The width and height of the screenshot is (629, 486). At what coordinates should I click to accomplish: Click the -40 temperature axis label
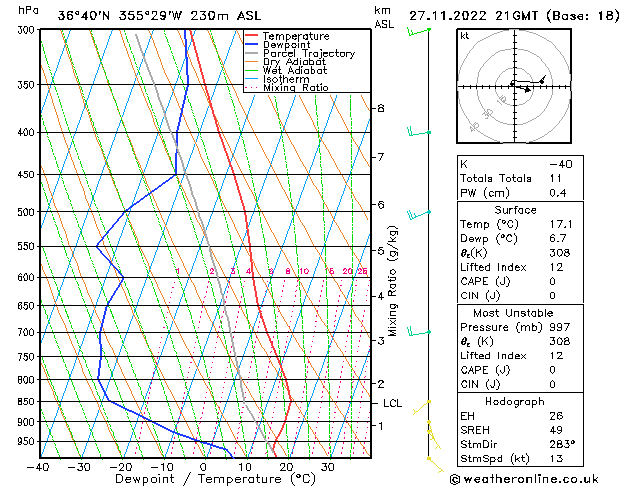tap(39, 468)
